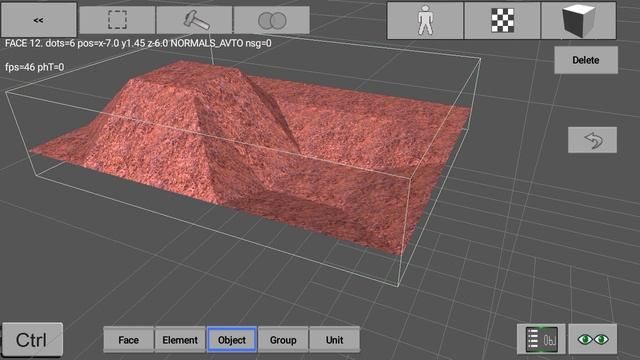This screenshot has width=640, height=360.
Task: Toggle the Ctrl modifier button
Action: tap(33, 340)
